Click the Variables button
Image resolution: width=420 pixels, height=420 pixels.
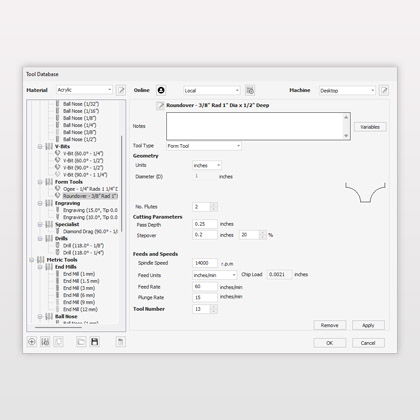click(370, 127)
